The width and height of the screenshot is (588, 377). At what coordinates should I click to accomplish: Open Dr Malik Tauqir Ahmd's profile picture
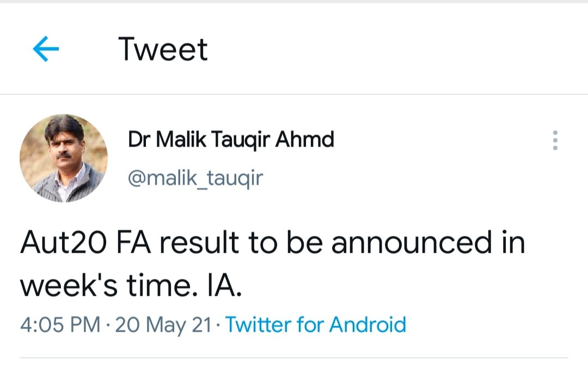point(64,159)
